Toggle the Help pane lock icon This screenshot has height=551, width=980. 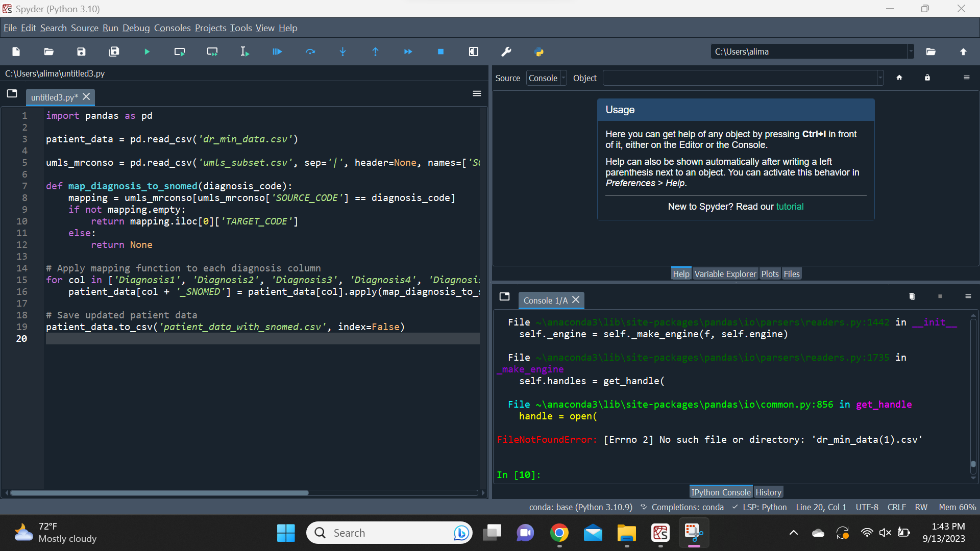[x=927, y=78]
